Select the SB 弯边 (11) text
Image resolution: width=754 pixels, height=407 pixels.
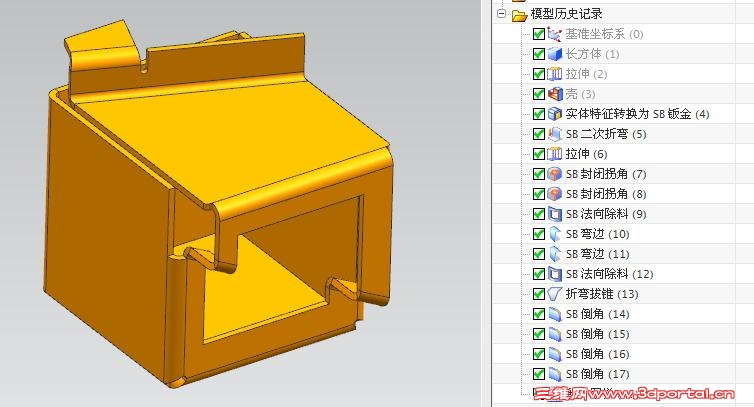click(x=597, y=254)
